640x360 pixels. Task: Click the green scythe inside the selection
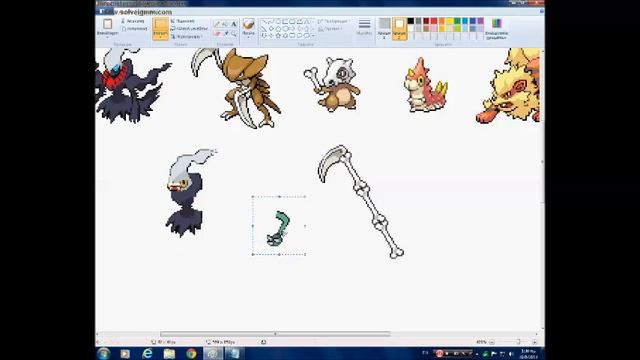tap(278, 229)
